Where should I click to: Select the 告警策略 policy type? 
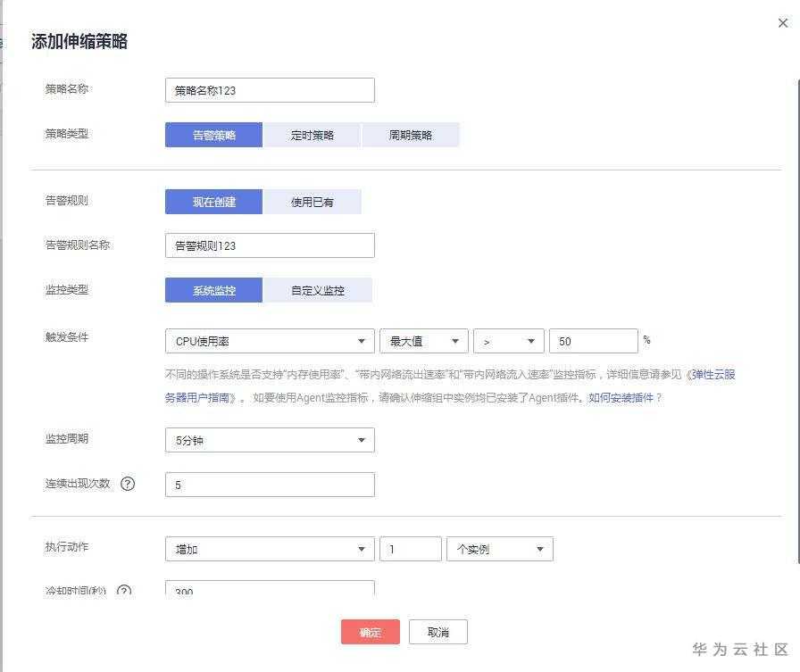click(x=213, y=135)
